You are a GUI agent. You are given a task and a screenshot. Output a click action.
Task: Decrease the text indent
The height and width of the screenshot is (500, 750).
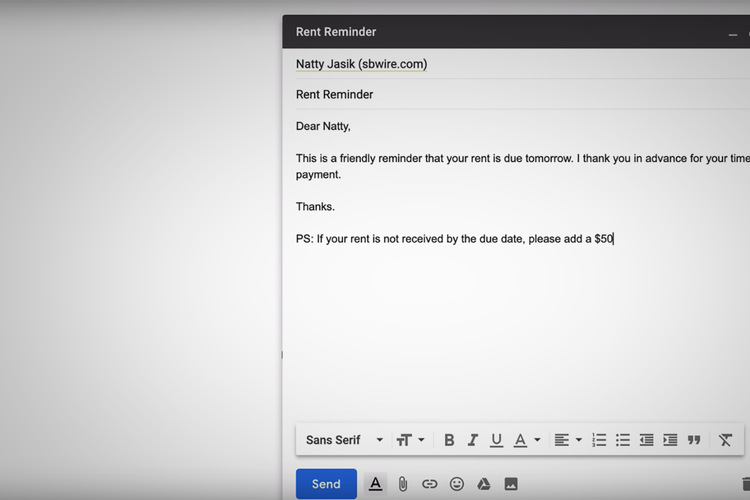(646, 440)
